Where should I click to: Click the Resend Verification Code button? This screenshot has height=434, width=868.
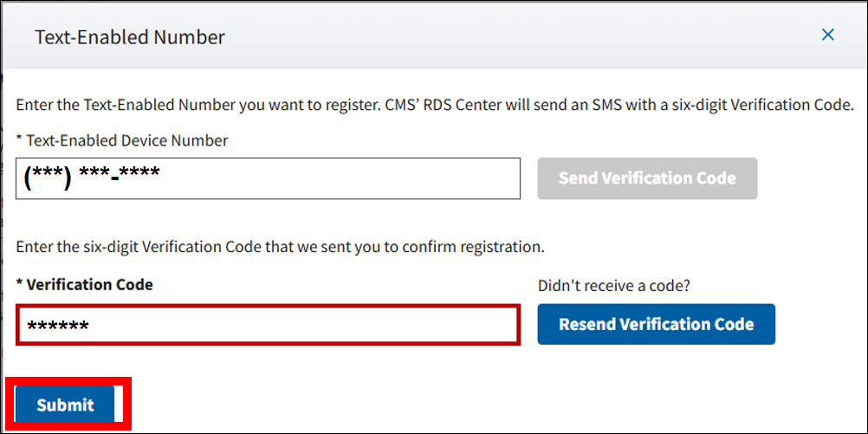click(x=656, y=324)
